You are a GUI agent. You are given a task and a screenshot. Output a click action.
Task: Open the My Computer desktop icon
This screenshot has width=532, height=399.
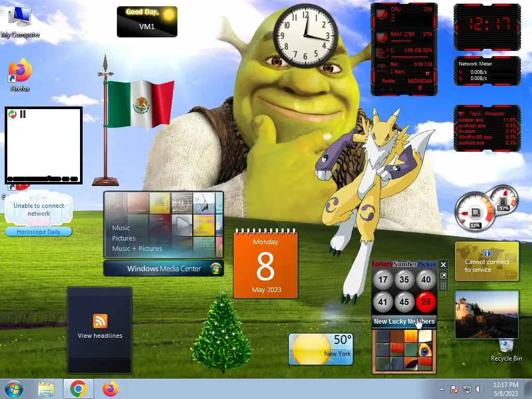coord(20,21)
